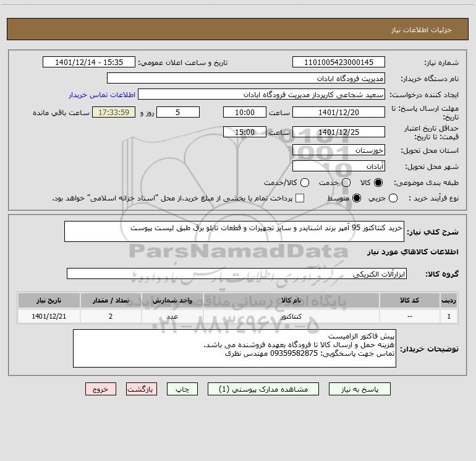The height and width of the screenshot is (461, 476).
Task: Open اطلاعات تماس خریدار link
Action: (x=102, y=95)
